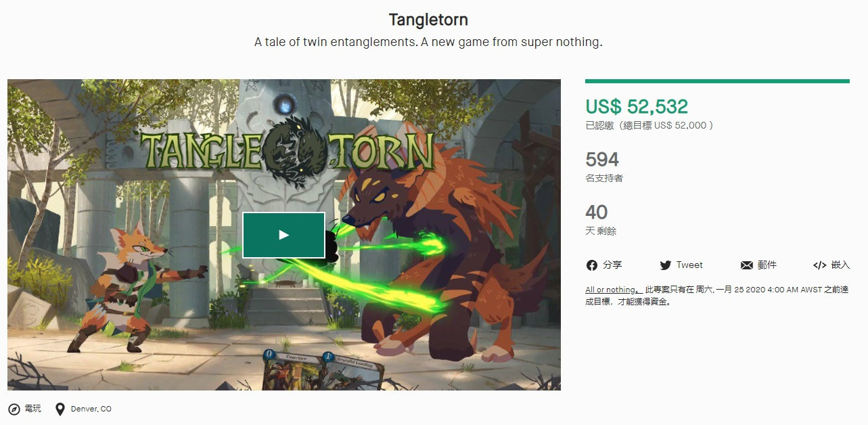Click the location pin icon

(60, 409)
